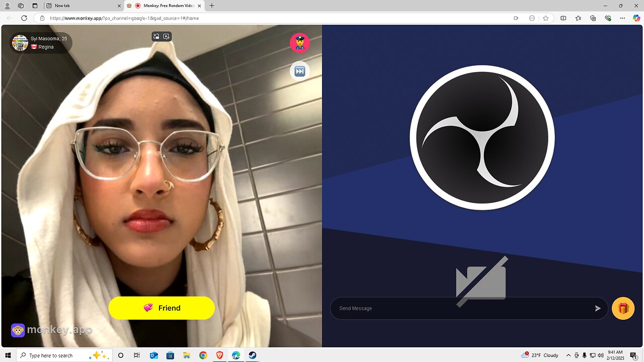Open Steam from the taskbar
The image size is (644, 362).
coord(253,355)
